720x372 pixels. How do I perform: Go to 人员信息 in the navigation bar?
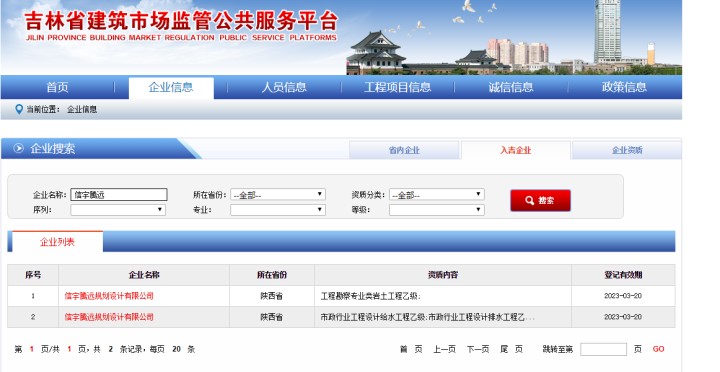click(x=284, y=87)
